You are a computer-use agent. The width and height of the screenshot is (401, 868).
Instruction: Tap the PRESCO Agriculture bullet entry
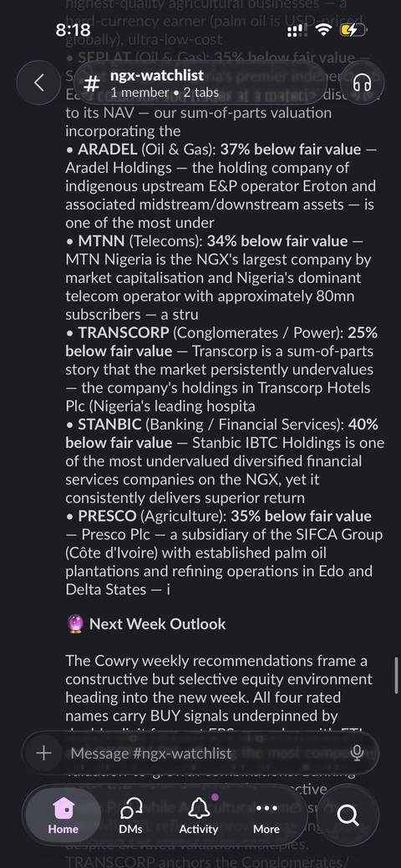click(x=226, y=553)
